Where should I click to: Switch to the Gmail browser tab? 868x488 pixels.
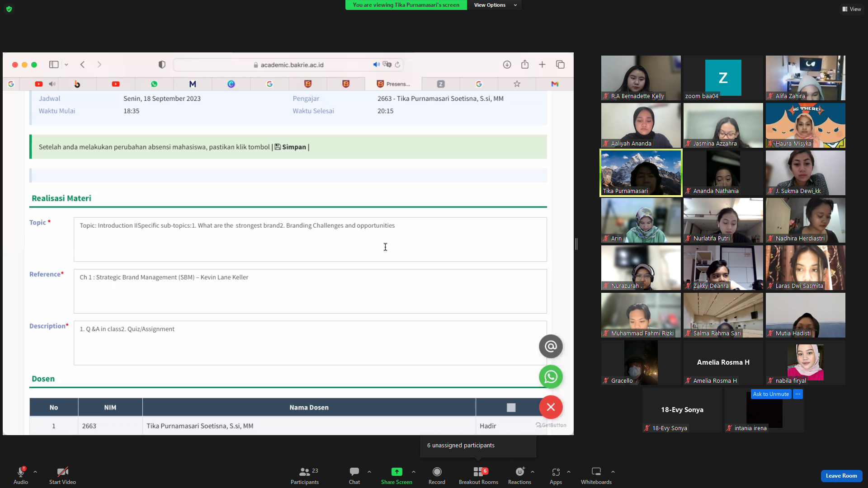pos(555,84)
